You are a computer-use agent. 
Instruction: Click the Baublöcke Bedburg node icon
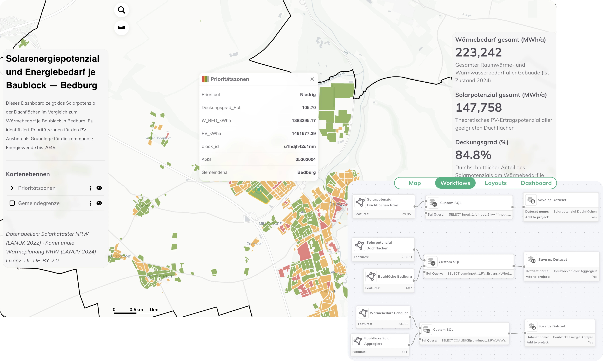[371, 276]
